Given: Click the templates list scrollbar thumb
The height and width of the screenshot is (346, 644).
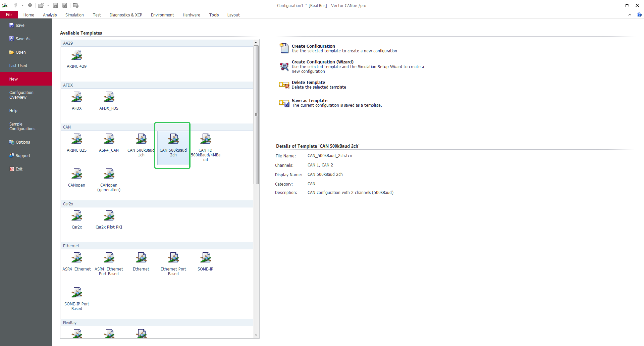Looking at the screenshot, I should [256, 114].
